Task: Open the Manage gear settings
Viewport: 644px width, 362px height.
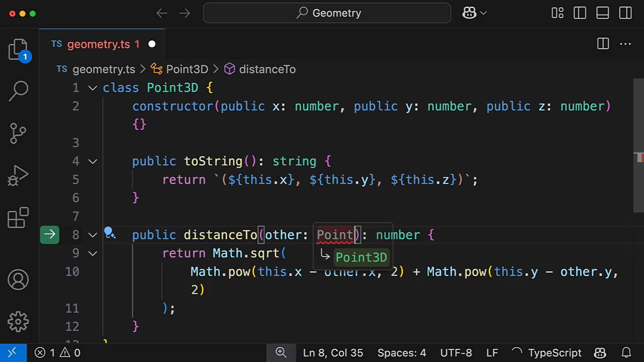Action: coord(18,322)
